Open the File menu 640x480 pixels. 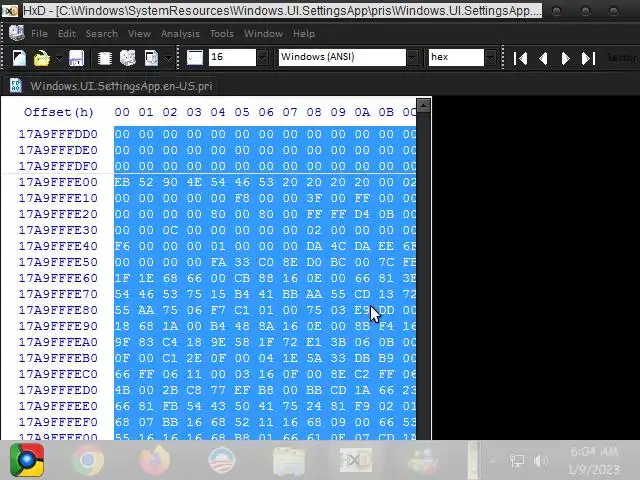coord(40,33)
